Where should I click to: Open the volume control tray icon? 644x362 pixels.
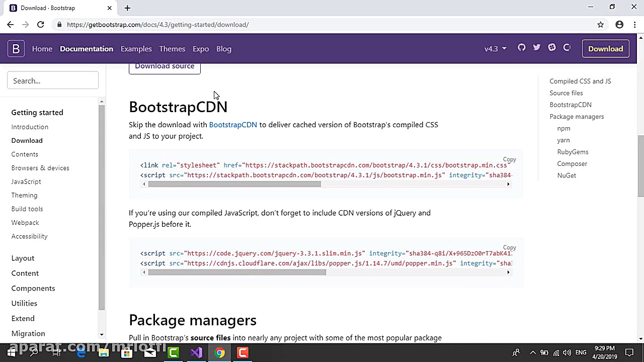(567, 352)
